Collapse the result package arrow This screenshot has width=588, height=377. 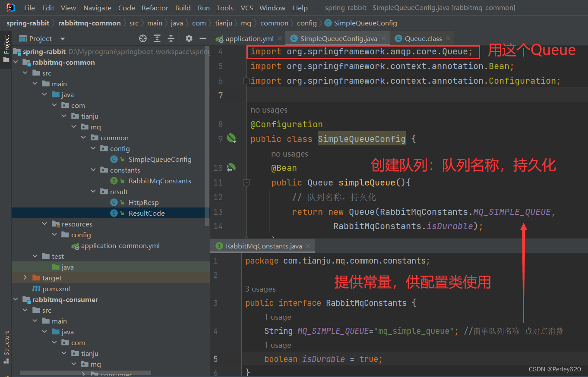click(93, 192)
